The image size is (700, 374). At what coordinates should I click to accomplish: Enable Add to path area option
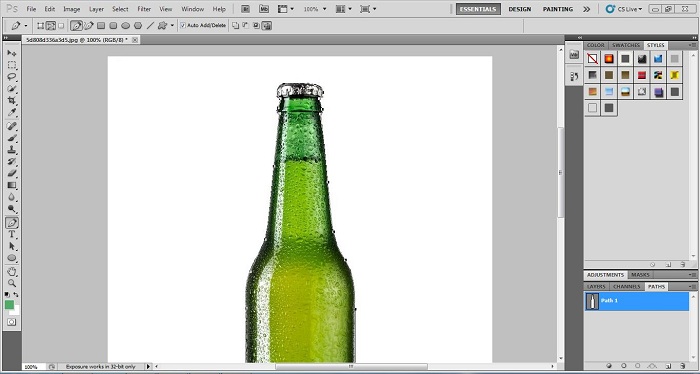(235, 25)
